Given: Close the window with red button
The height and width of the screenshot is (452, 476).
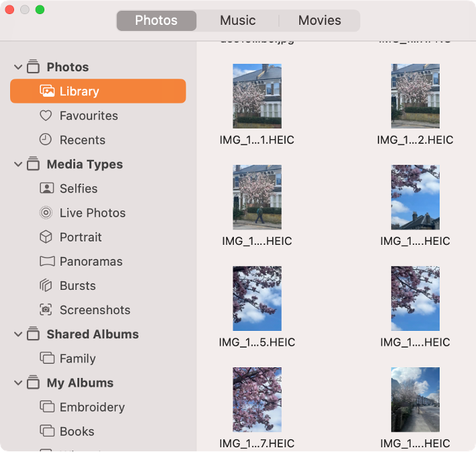Looking at the screenshot, I should tap(9, 9).
